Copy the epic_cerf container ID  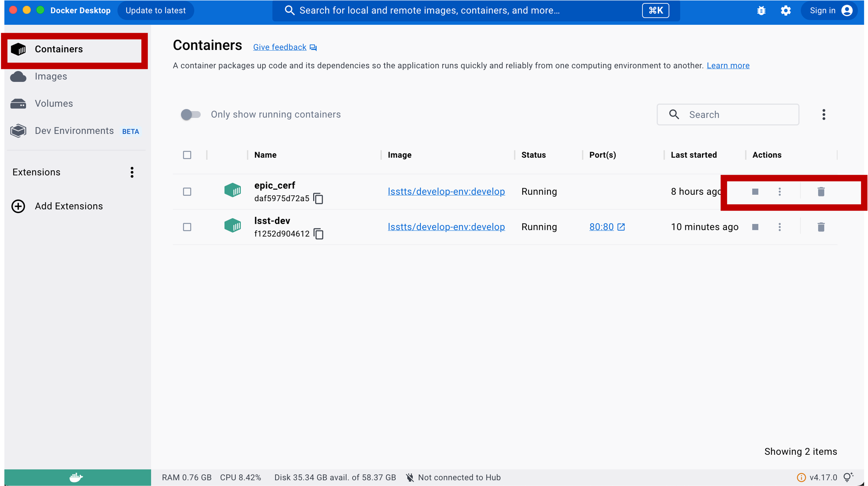[x=318, y=198]
